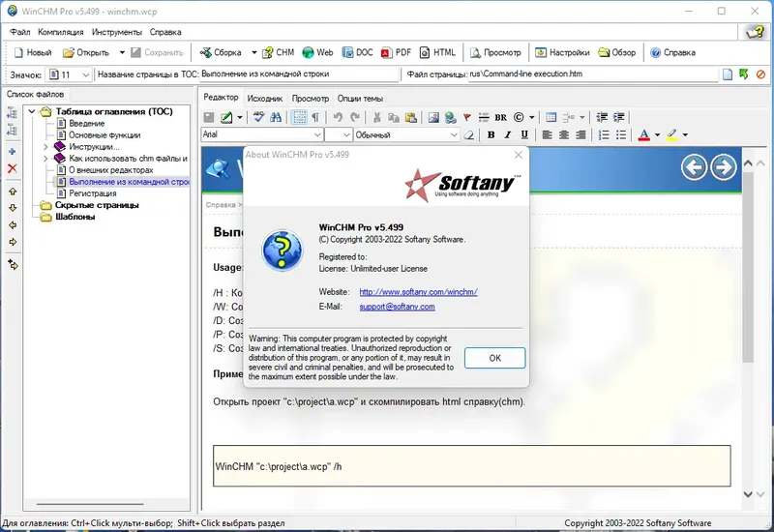Click the Файл страницы path field

pyautogui.click(x=592, y=74)
